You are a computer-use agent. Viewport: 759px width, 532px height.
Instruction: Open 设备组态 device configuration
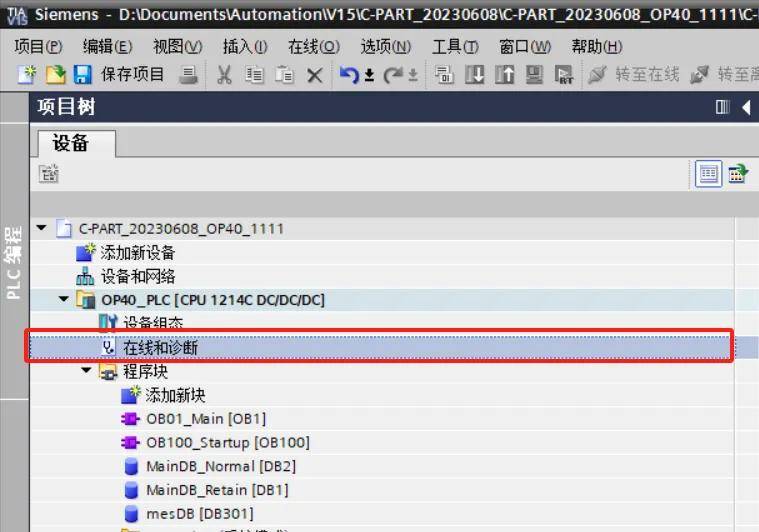[x=153, y=323]
